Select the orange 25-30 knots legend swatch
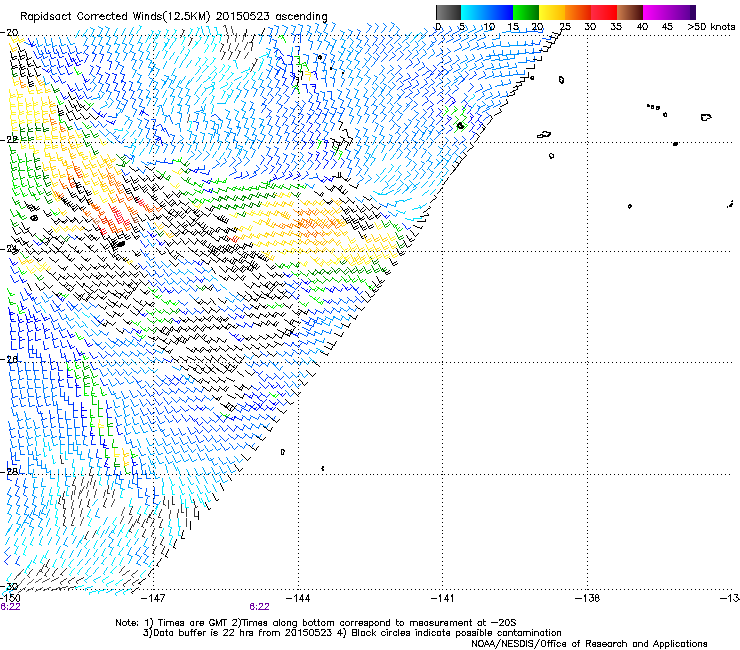 (578, 12)
